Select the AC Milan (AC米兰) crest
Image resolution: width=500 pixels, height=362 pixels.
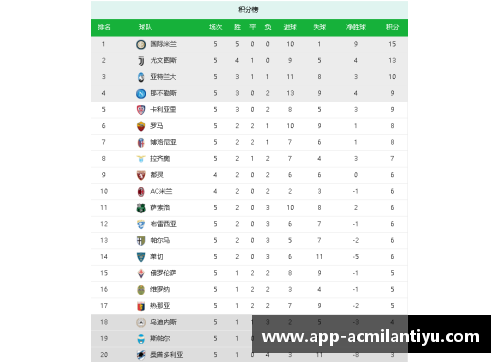point(141,191)
